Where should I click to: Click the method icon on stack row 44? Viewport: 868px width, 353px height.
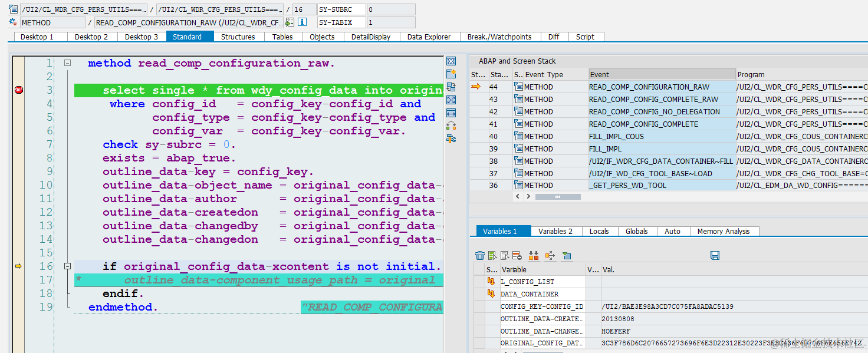[x=519, y=87]
